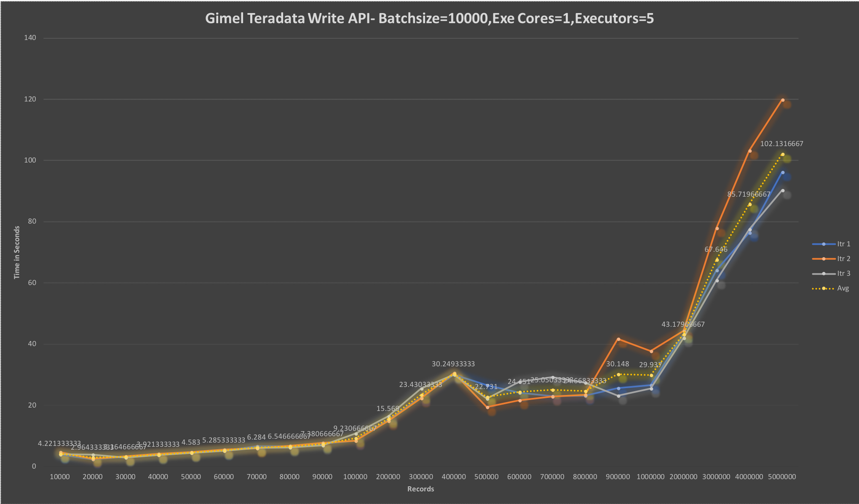The height and width of the screenshot is (504, 859).
Task: Select the Itr 3 gray end point at 5000000
Action: tap(782, 191)
